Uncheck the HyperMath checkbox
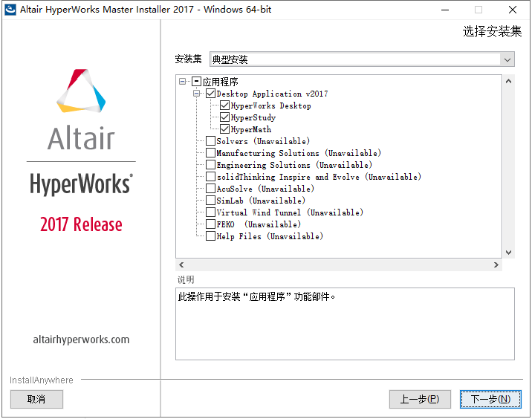Screen dimensions: 532x419 (224, 129)
